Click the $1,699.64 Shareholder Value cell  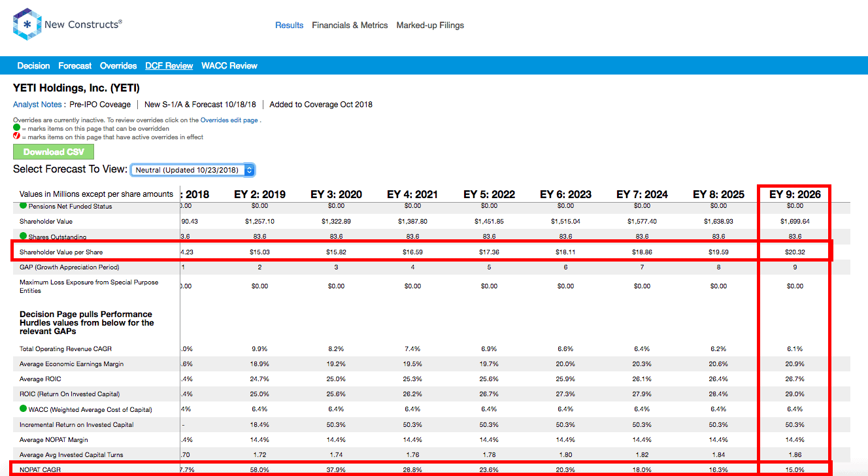point(795,222)
